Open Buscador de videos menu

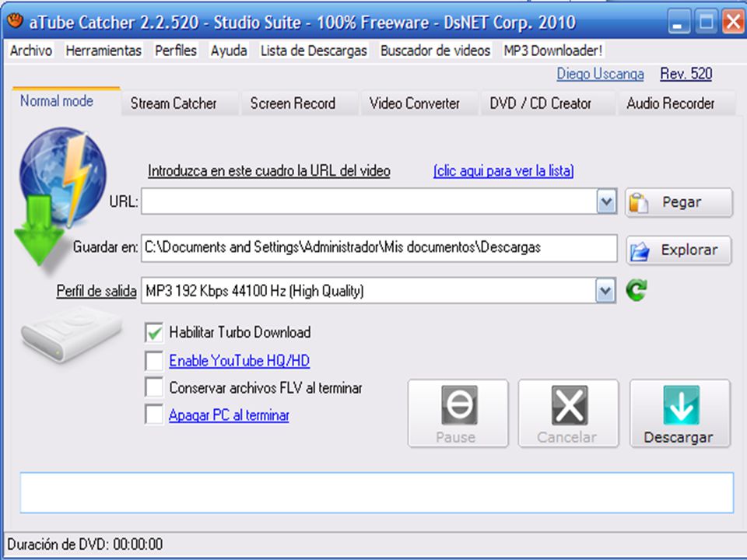point(436,51)
